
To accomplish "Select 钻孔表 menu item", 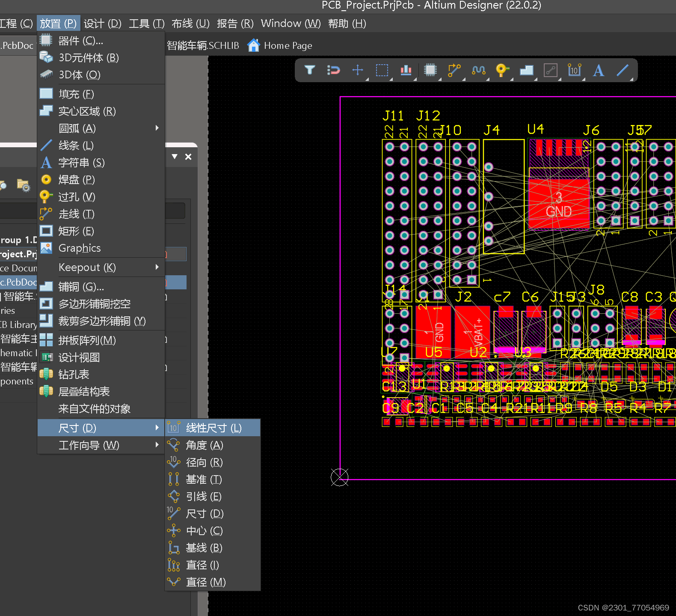I will pos(101,375).
